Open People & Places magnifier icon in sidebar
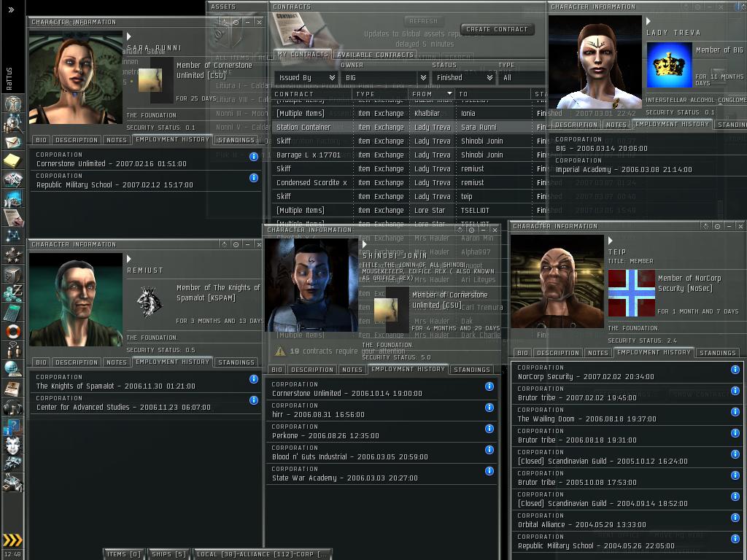 click(x=13, y=122)
